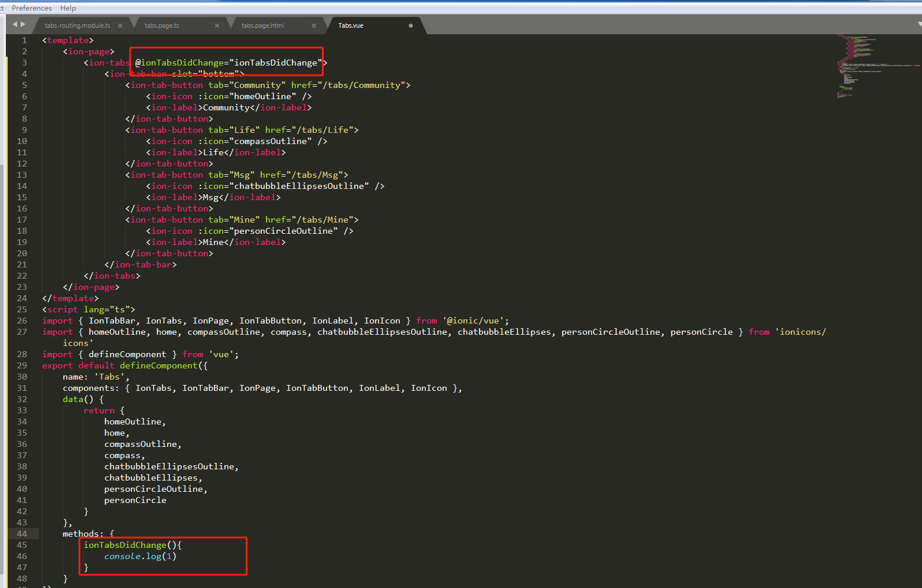Click the Msg label text on line 15
The width and height of the screenshot is (922, 588).
(211, 197)
